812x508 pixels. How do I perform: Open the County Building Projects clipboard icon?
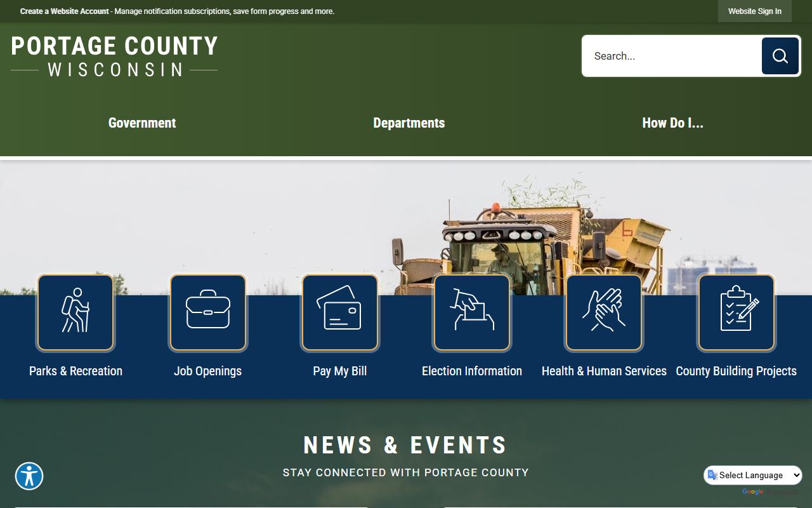[x=736, y=312]
